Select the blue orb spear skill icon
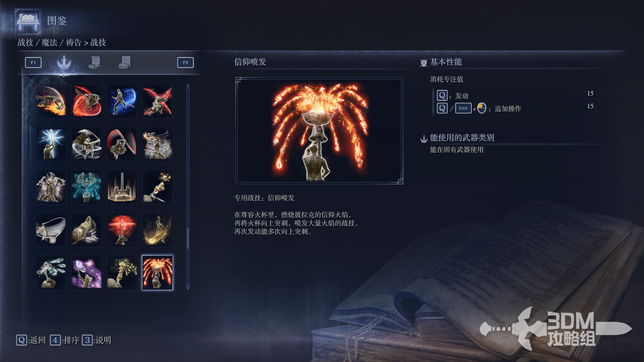Viewport: 644px width, 362px height. point(122,101)
